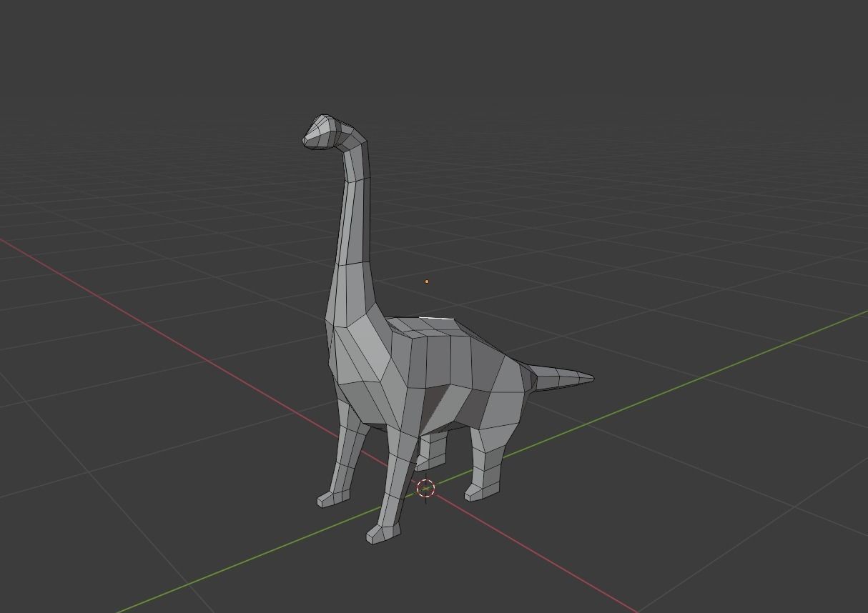The width and height of the screenshot is (868, 613).
Task: Select the small orange origin point
Action: (x=427, y=281)
